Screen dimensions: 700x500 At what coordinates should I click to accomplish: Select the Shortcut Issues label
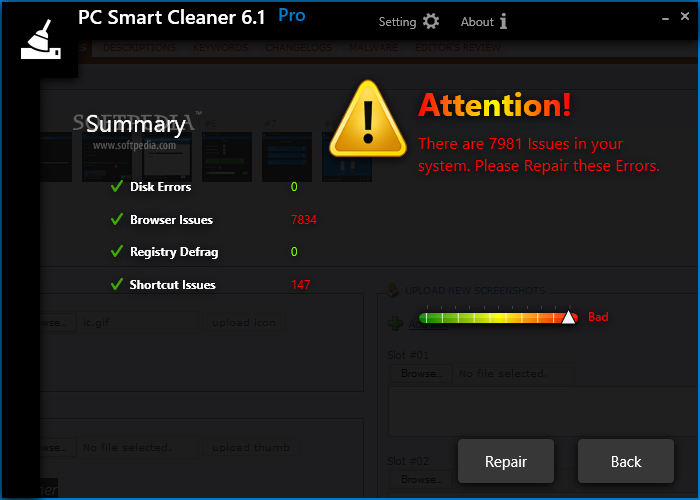172,285
